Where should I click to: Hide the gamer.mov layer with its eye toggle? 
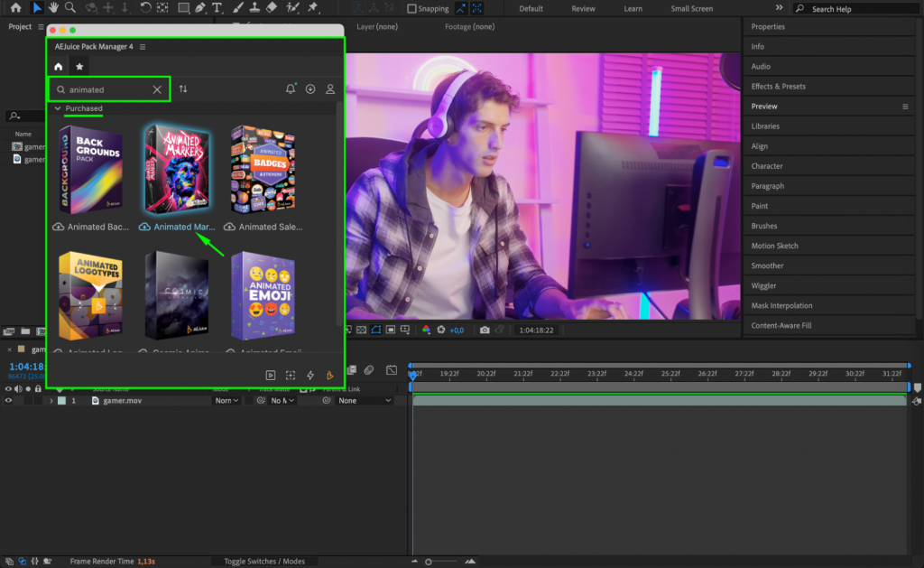pyautogui.click(x=9, y=400)
